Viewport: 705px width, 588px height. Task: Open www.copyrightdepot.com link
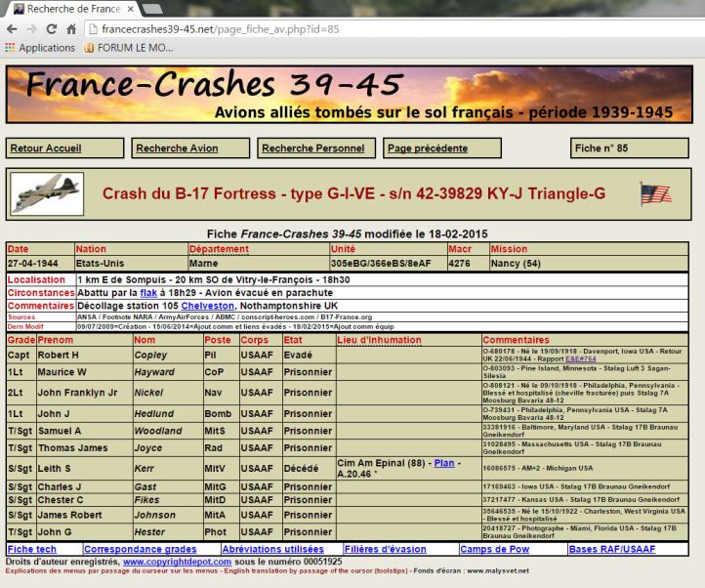[x=177, y=562]
